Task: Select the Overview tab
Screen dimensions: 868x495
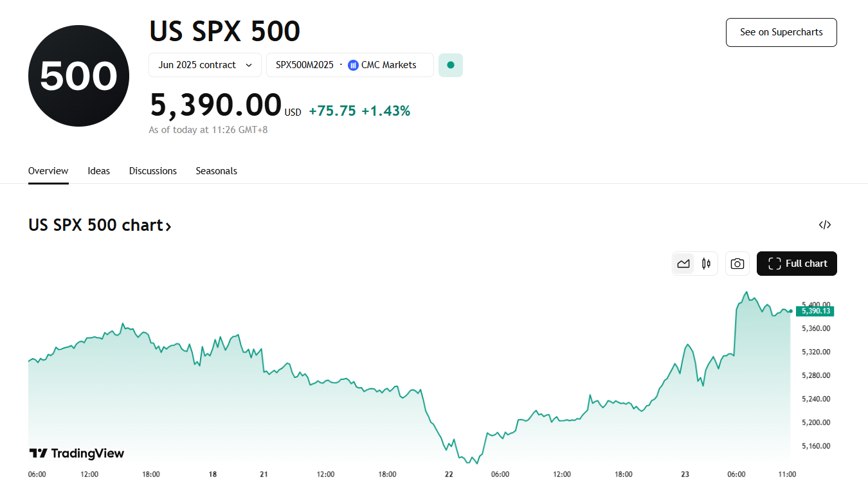Action: pos(48,171)
